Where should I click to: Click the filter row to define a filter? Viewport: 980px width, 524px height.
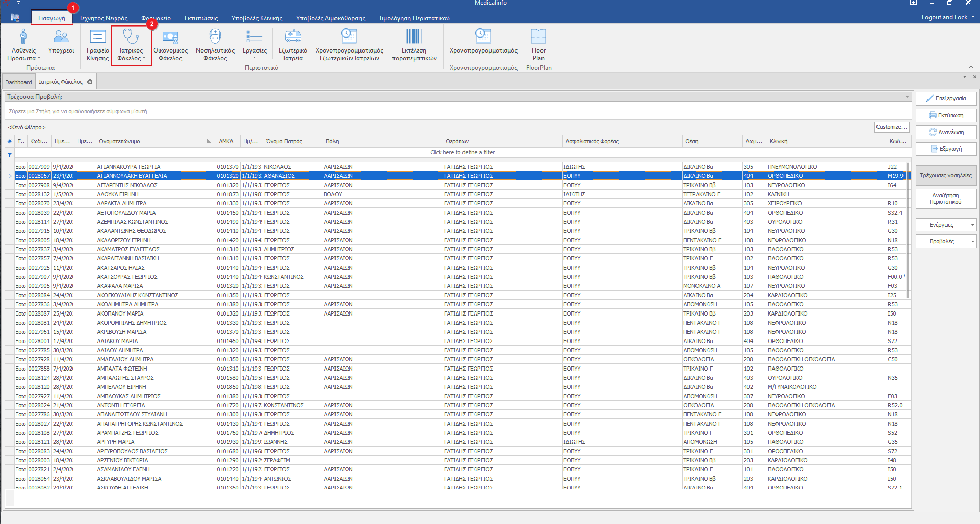click(462, 152)
